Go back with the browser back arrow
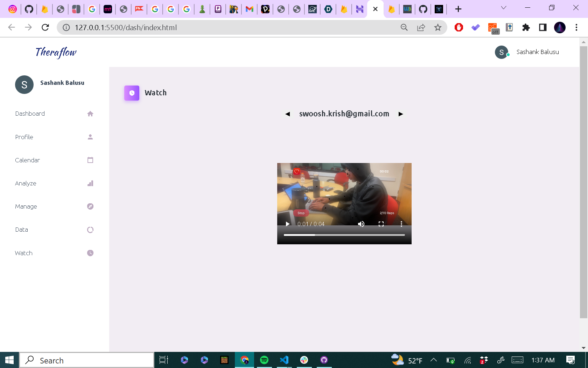 tap(12, 27)
